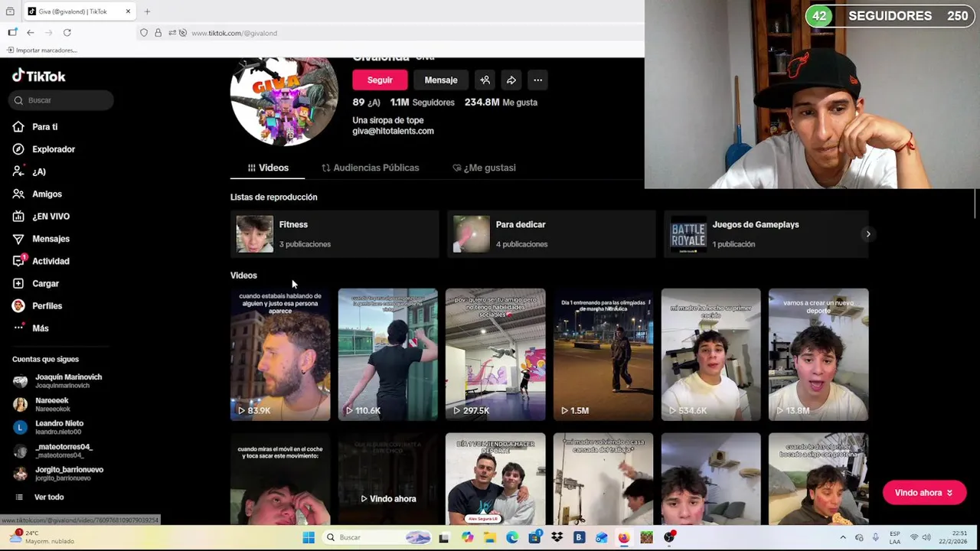Open Más options in sidebar

31,328
